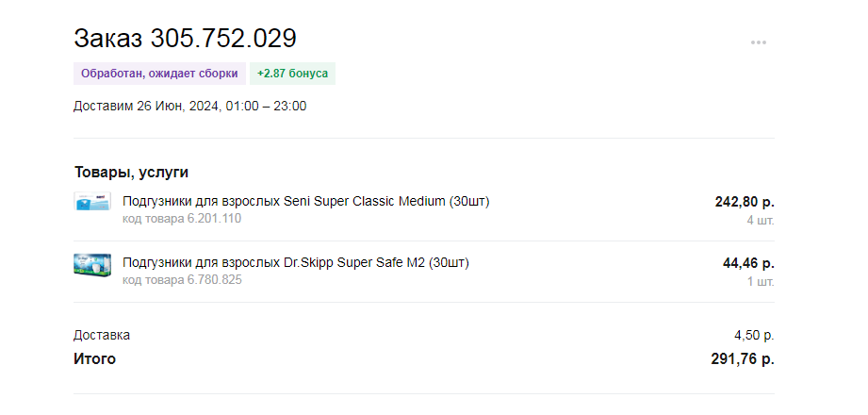Click the 44,46 р. price

[748, 263]
